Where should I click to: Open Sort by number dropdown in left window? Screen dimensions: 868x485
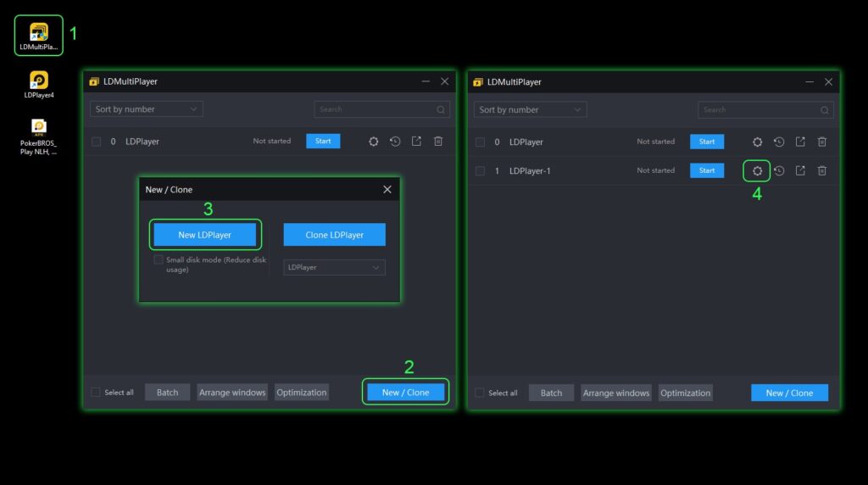coord(146,109)
